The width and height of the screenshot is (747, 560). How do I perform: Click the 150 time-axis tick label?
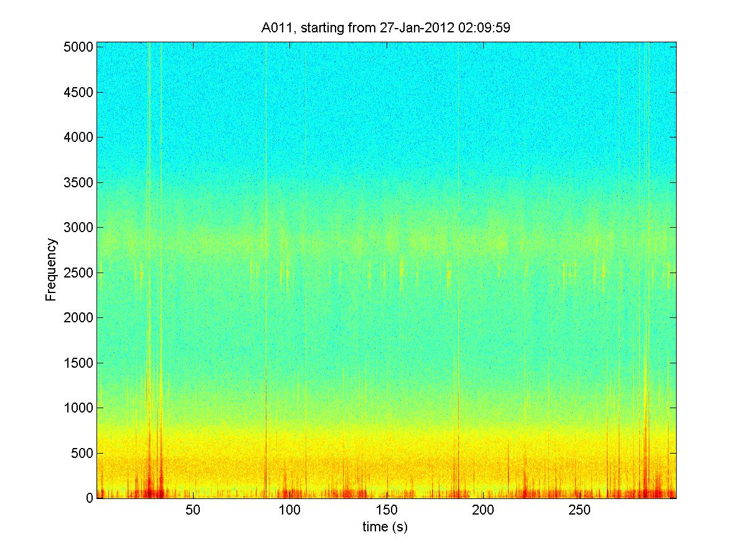click(x=387, y=510)
